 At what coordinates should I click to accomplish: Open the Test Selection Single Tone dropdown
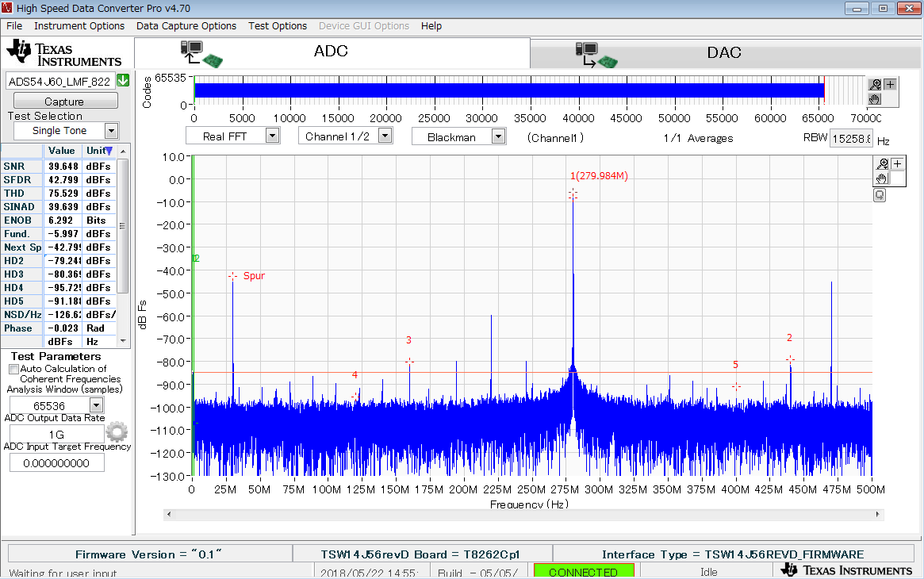click(x=111, y=131)
